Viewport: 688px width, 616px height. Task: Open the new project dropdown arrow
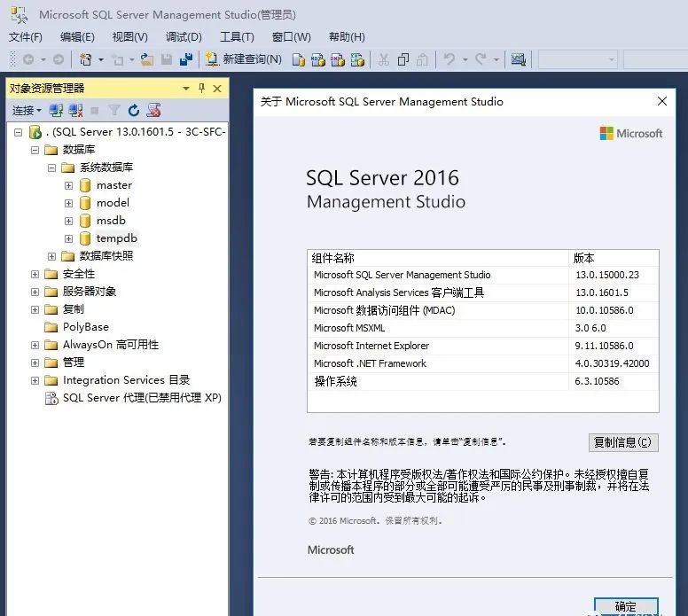(101, 59)
